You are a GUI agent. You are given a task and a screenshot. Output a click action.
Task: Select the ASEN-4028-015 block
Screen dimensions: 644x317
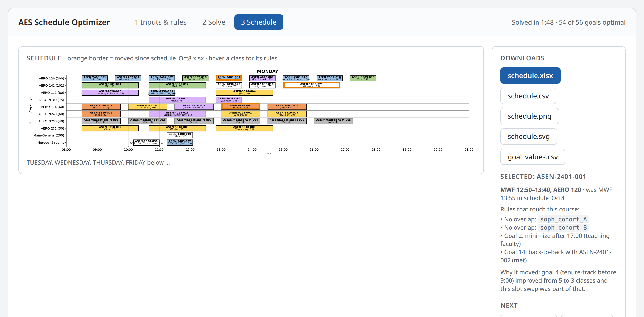[x=177, y=114]
